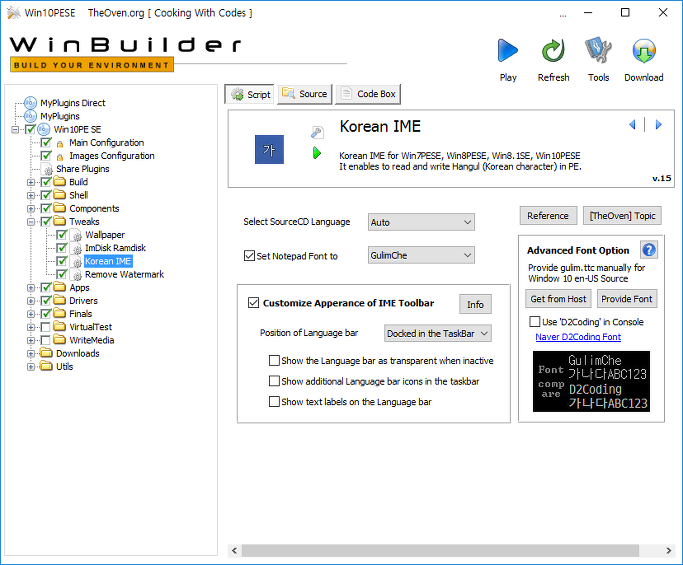Click the Wallpaper script icon
683x565 pixels.
pos(76,235)
